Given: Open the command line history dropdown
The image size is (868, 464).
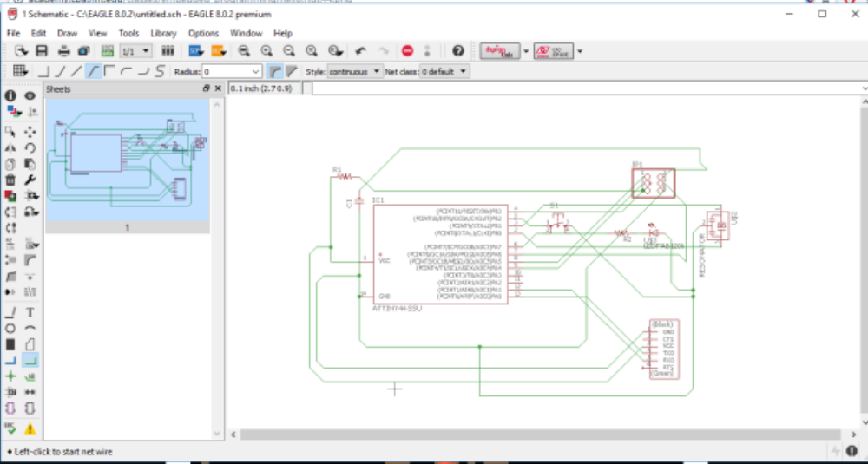Looking at the screenshot, I should coord(865,88).
